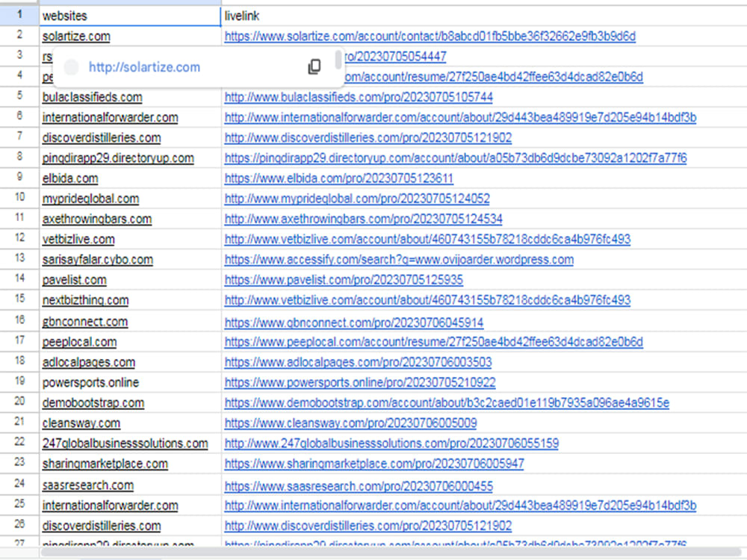Viewport: 747px width, 560px height.
Task: Open the pavelist.com pro livelink
Action: 344,280
